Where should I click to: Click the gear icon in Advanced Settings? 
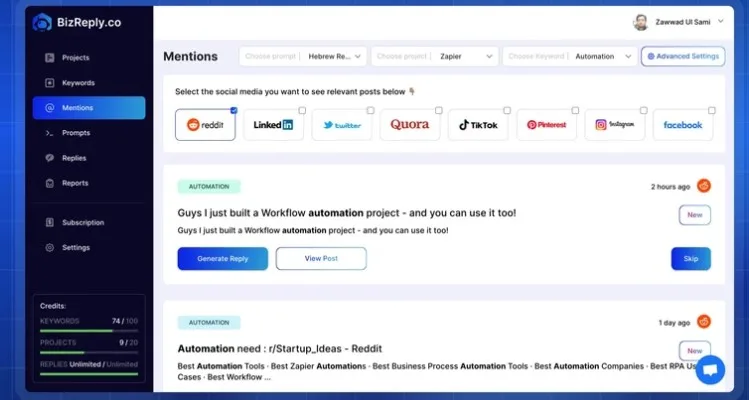click(651, 56)
